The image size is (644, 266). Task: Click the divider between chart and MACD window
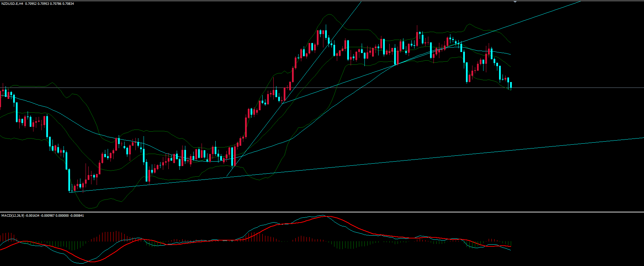click(322, 212)
